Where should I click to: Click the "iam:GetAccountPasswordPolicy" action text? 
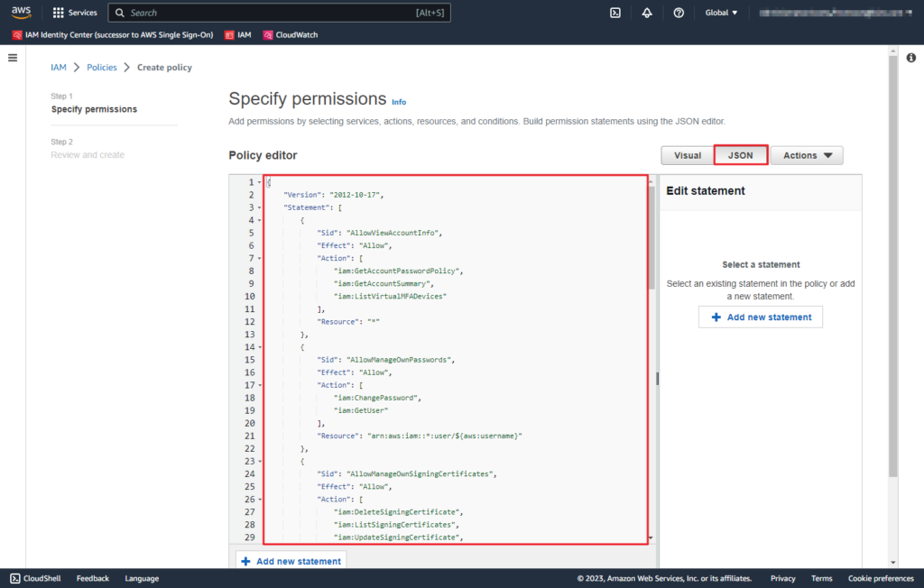click(x=397, y=271)
